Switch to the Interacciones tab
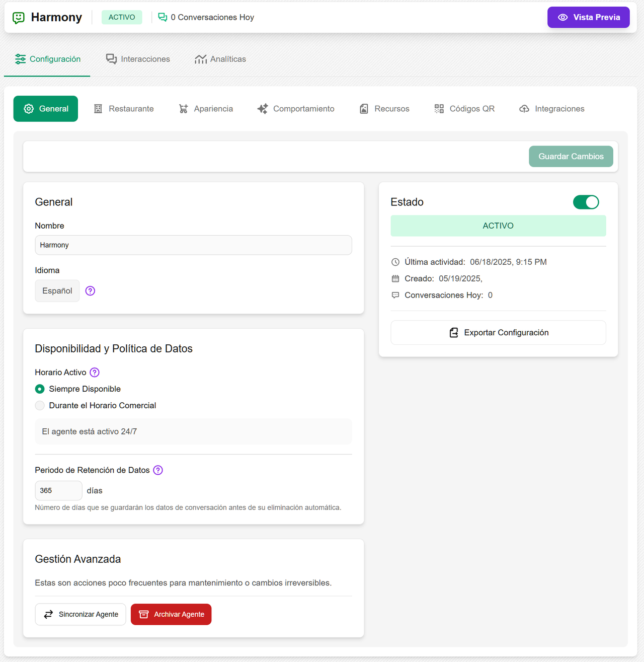 tap(138, 59)
